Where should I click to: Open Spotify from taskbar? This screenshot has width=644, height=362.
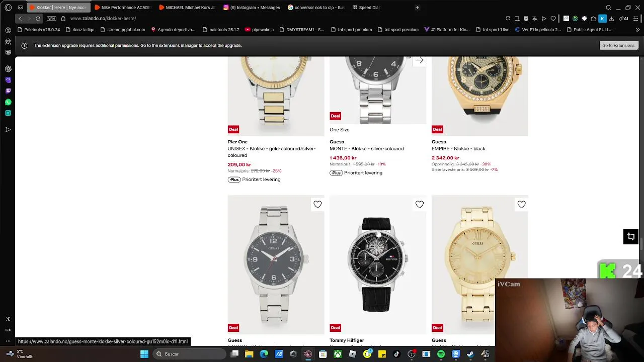tap(441, 354)
